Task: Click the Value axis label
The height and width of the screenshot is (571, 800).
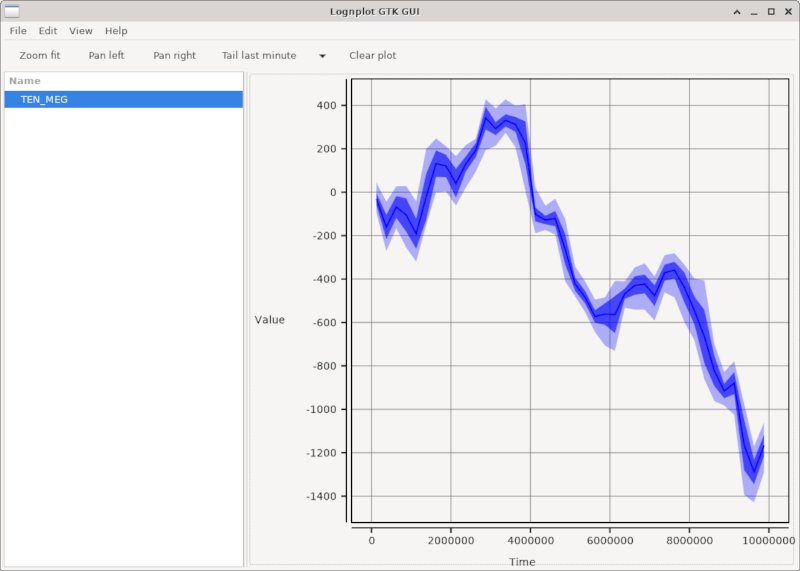Action: click(269, 319)
